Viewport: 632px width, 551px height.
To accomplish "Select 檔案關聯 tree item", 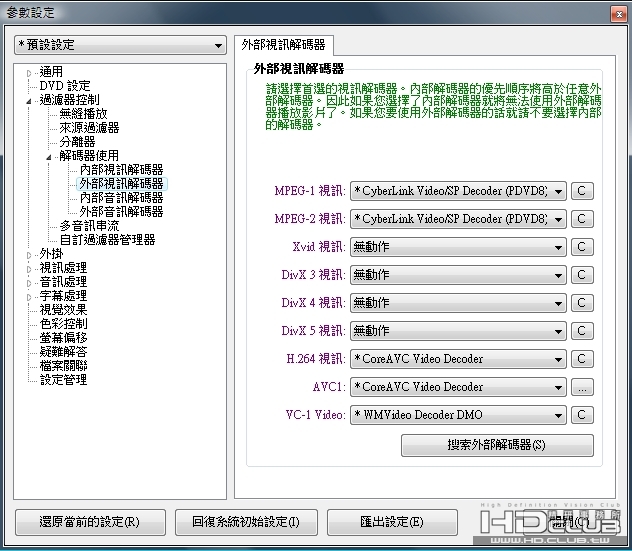I will [x=63, y=366].
